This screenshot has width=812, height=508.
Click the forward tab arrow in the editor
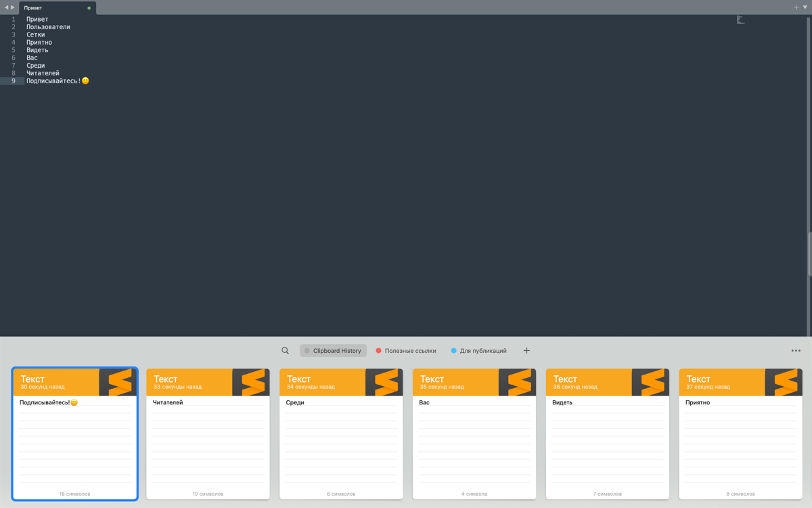tap(13, 7)
